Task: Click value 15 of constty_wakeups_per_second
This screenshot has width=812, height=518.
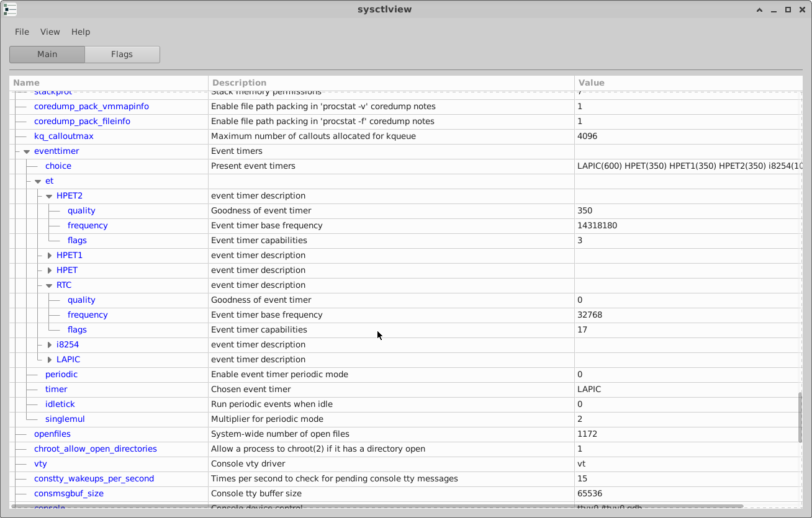Action: coord(582,479)
